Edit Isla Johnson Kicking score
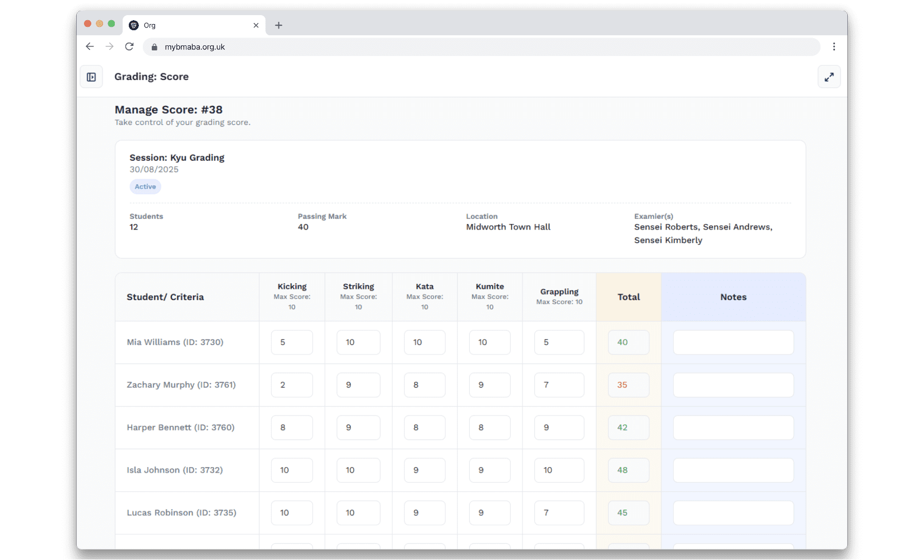 click(292, 470)
